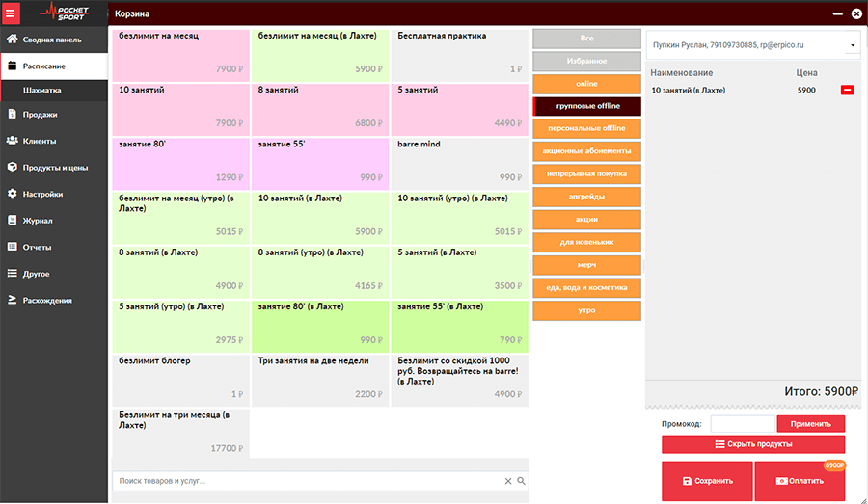Add 10 занятий 7900 ₽ pink tile
This screenshot has width=868, height=504.
click(181, 109)
